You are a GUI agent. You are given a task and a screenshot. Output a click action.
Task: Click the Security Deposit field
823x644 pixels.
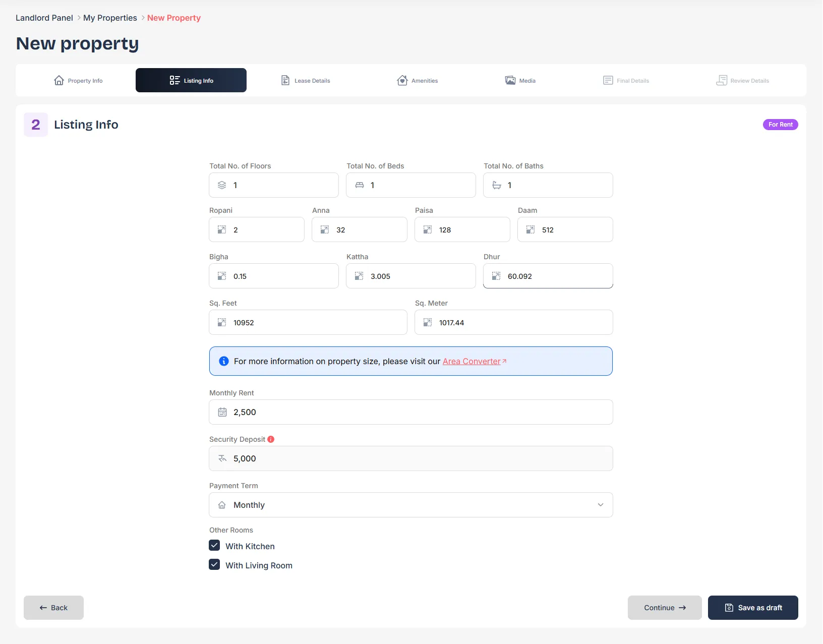(x=411, y=458)
